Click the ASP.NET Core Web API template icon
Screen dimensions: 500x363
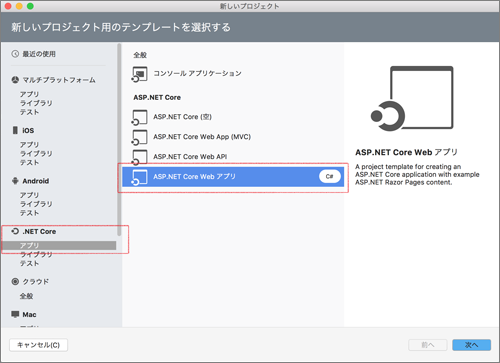click(x=139, y=157)
